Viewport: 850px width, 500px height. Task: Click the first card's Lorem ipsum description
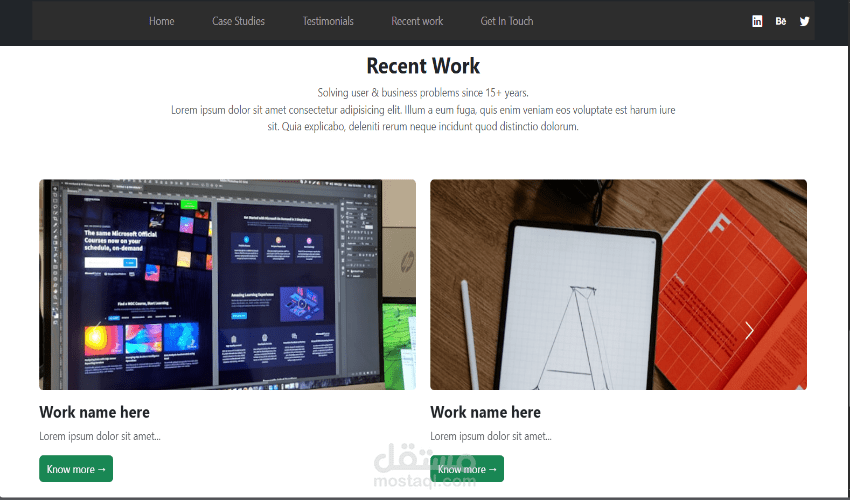point(100,436)
